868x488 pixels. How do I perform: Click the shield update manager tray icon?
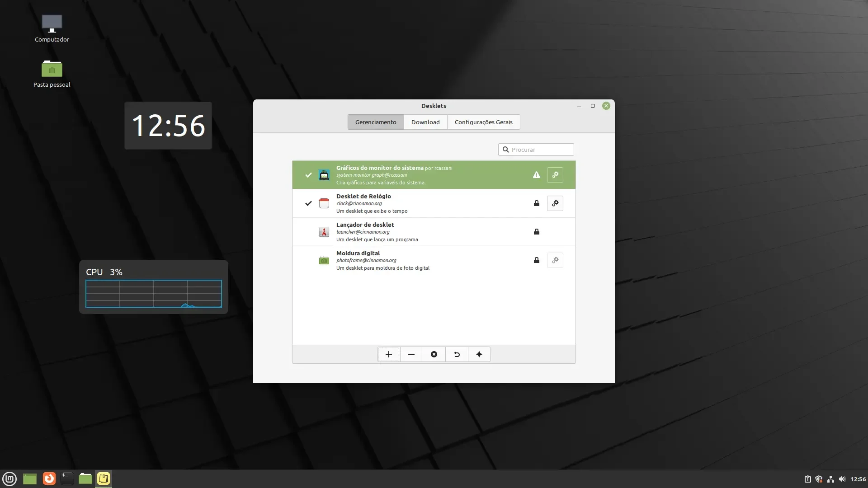click(819, 479)
